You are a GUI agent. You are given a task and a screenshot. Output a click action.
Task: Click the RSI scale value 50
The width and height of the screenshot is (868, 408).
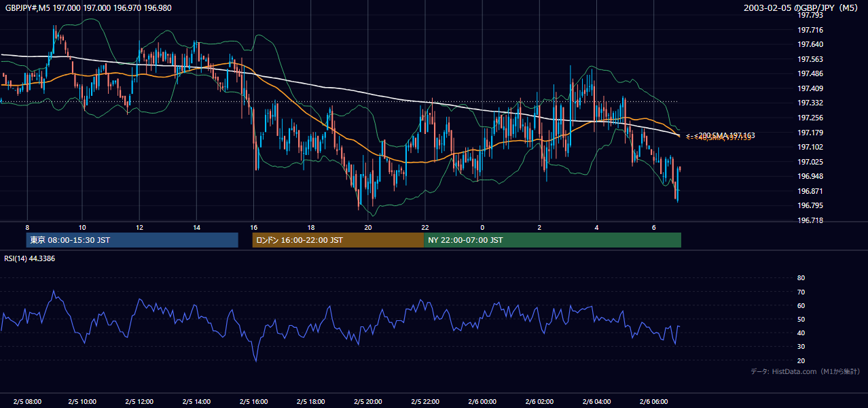[x=801, y=319]
